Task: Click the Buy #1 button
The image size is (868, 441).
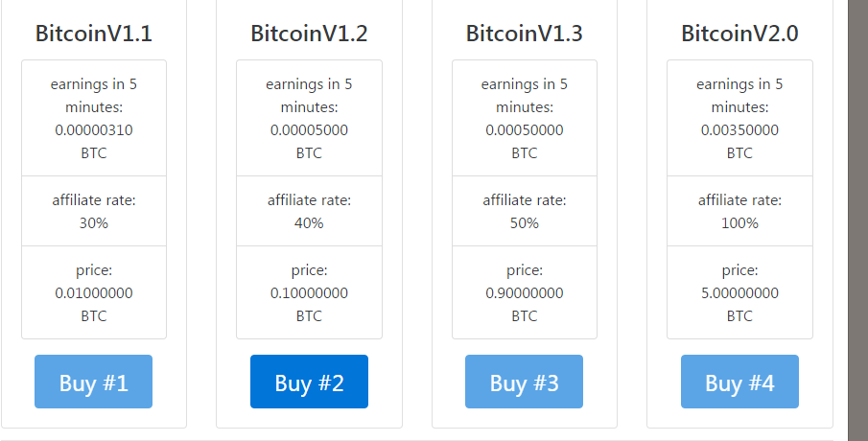Action: pos(94,382)
